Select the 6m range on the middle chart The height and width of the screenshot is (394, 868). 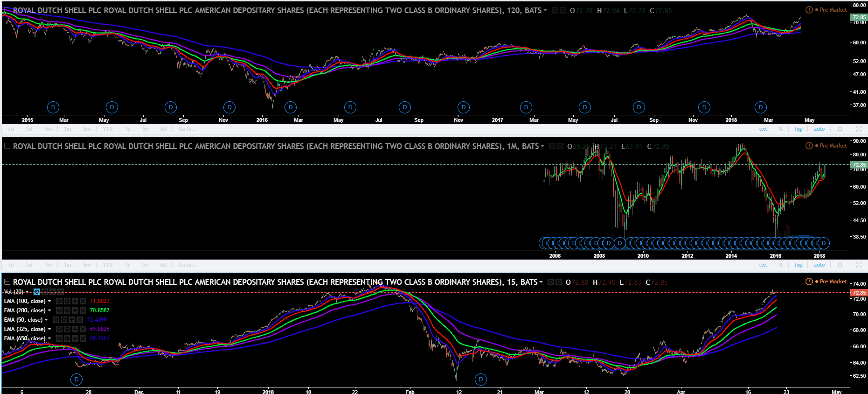pos(87,265)
